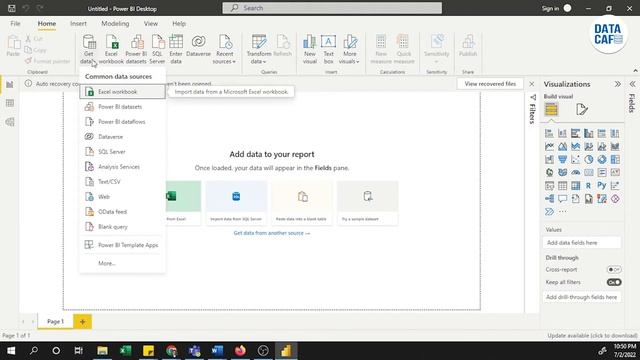Select the Funnel visual icon
640x360 pixels.
click(x=562, y=160)
